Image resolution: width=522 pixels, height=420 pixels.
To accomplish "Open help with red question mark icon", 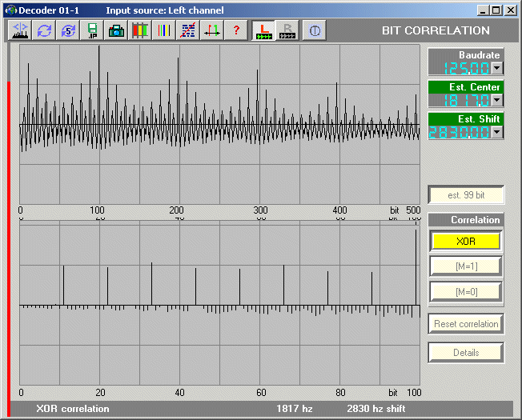I will pos(235,30).
